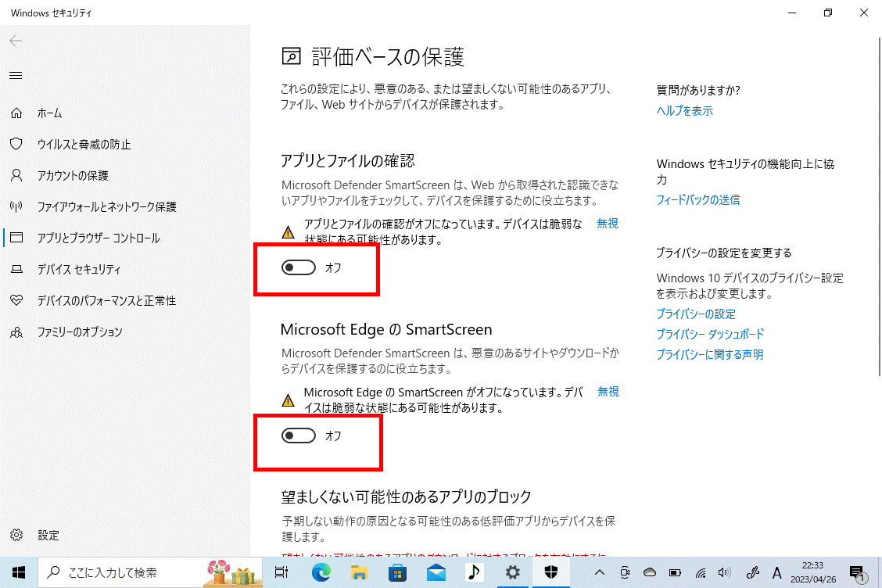Viewport: 882px width, 588px height.
Task: Select ウイルスと脅威の防止 in the sidebar
Action: [84, 145]
